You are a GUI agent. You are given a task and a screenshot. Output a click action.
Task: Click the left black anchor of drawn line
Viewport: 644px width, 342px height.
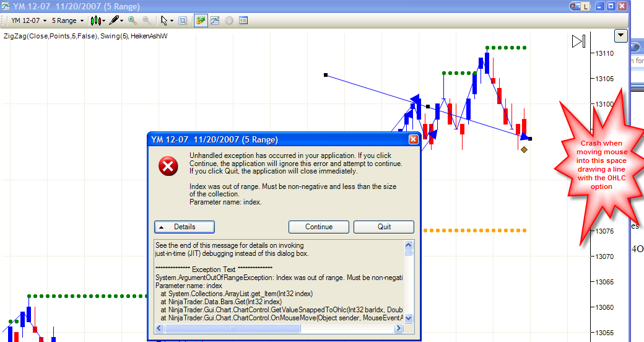(x=326, y=75)
